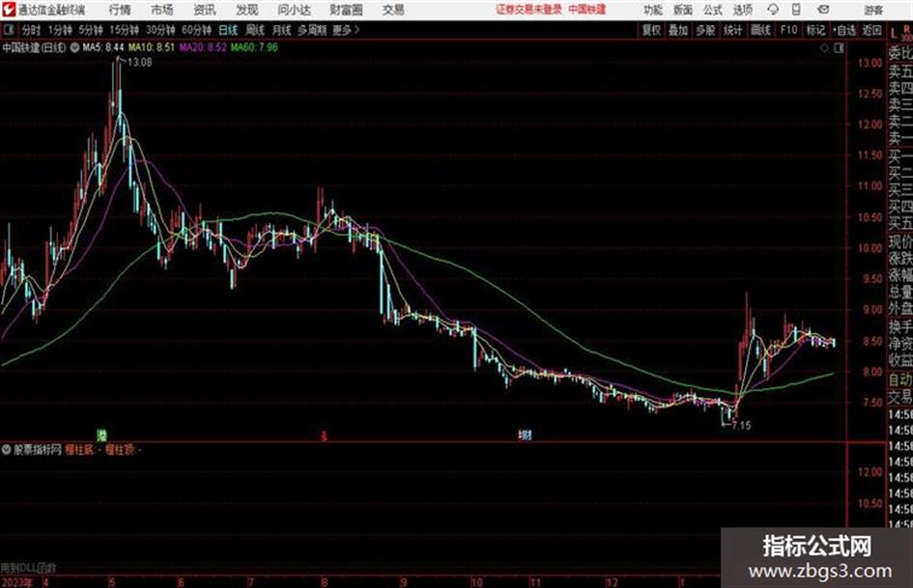Click the 13.08 high price marker
The width and height of the screenshot is (913, 588).
(140, 63)
